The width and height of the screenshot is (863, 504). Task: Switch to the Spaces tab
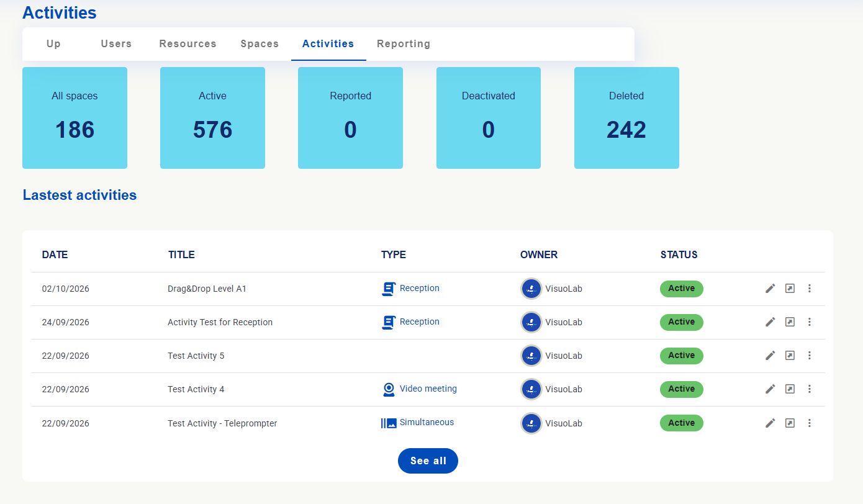pyautogui.click(x=260, y=44)
